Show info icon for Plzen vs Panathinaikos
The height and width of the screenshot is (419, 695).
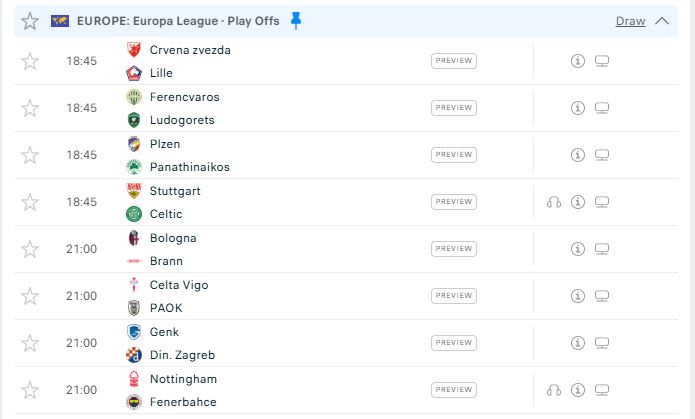click(x=578, y=155)
